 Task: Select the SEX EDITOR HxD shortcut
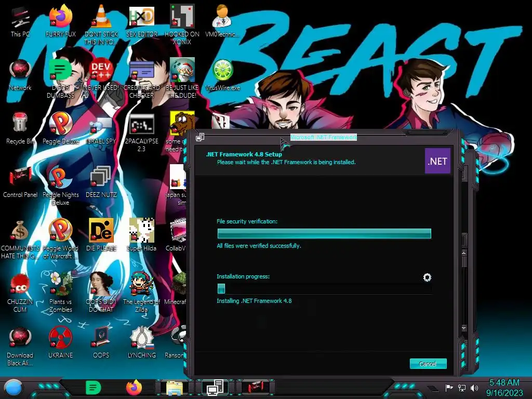pyautogui.click(x=141, y=16)
